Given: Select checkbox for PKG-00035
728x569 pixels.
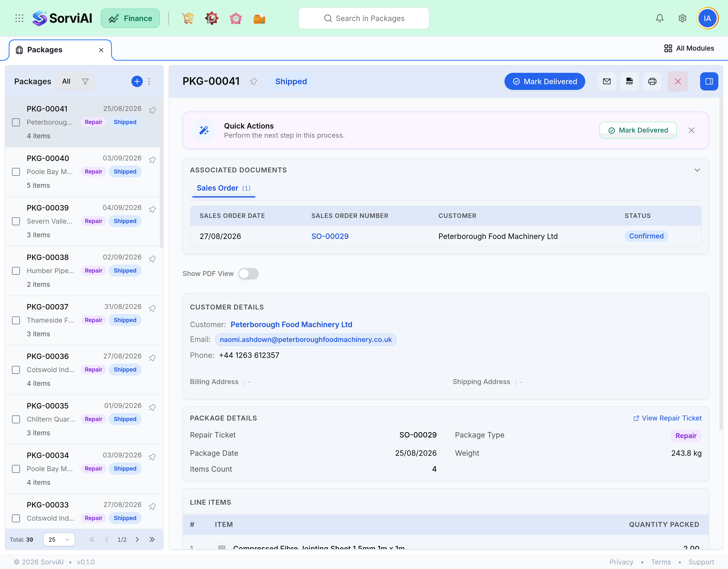Looking at the screenshot, I should point(16,419).
